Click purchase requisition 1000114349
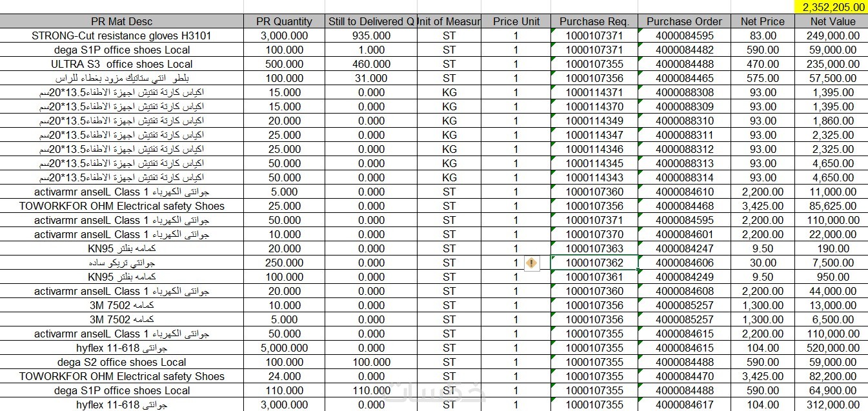This screenshot has height=411, width=868. 594,121
